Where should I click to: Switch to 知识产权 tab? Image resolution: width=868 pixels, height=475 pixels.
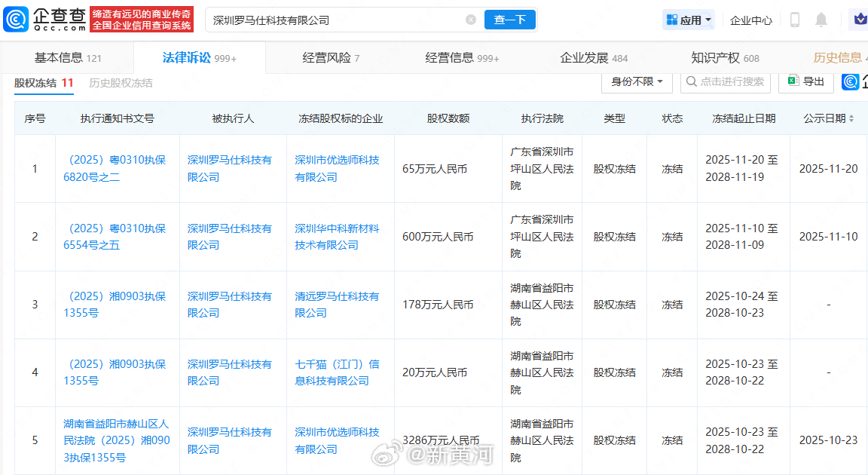(725, 57)
